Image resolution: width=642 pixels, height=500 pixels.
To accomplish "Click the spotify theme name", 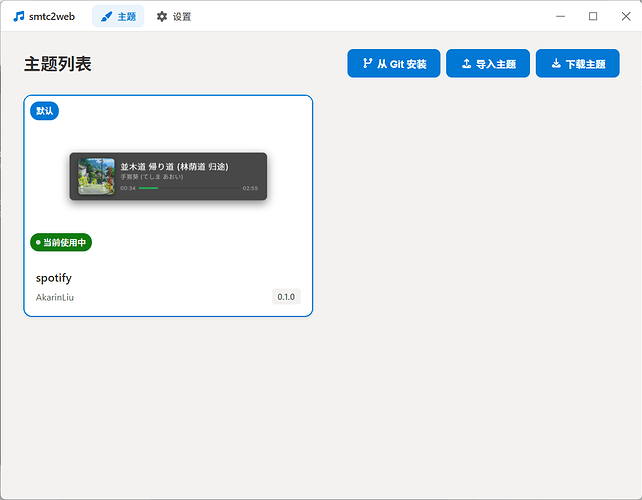I will 54,278.
